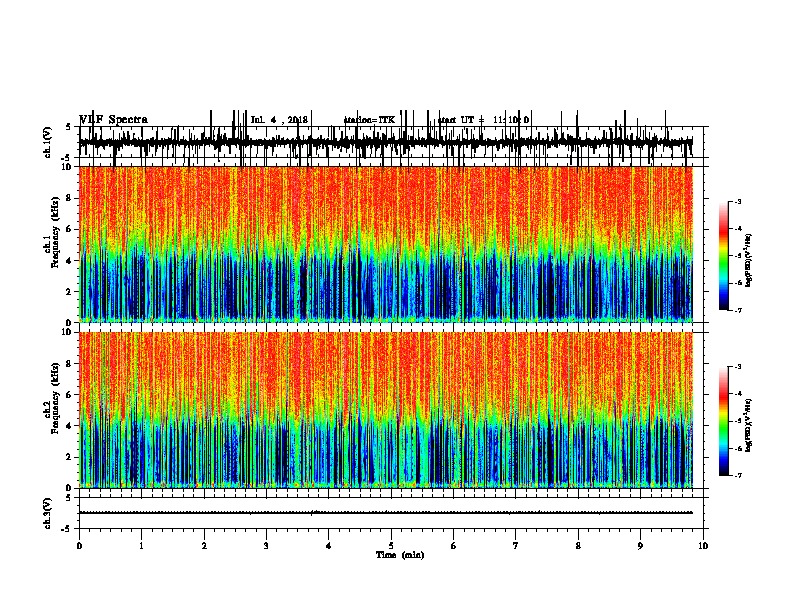
Task: Click the "VLF Spectra" plot title
Action: click(114, 120)
